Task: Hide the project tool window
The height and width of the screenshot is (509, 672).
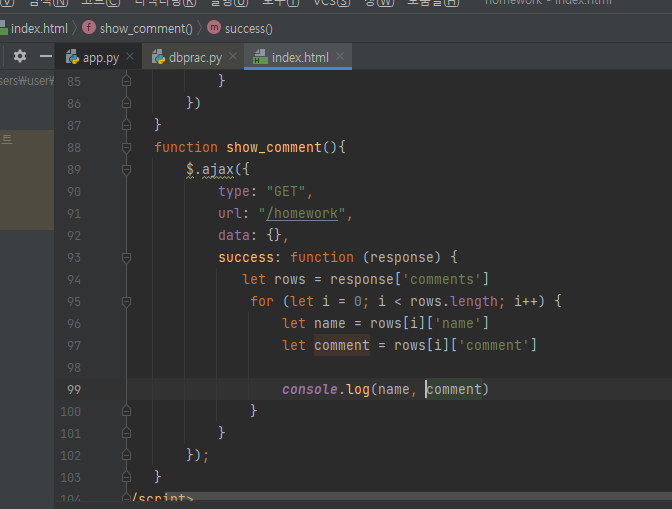Action: click(45, 56)
